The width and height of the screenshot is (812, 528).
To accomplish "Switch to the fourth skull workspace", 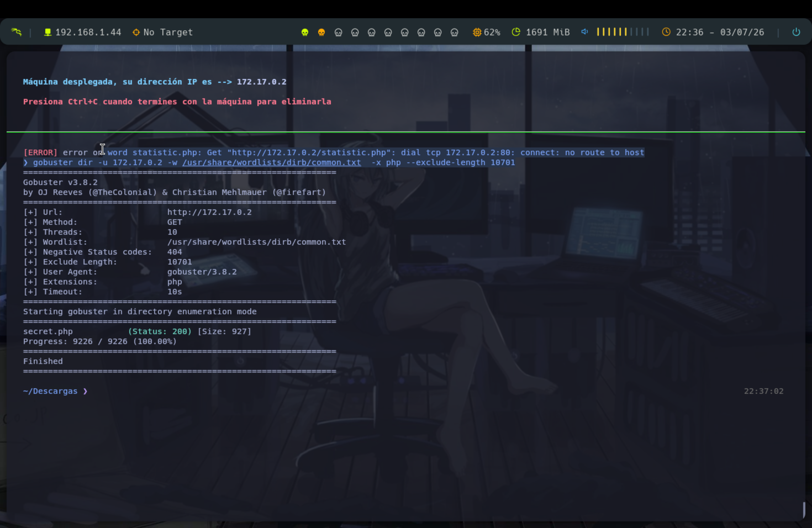I will click(355, 32).
